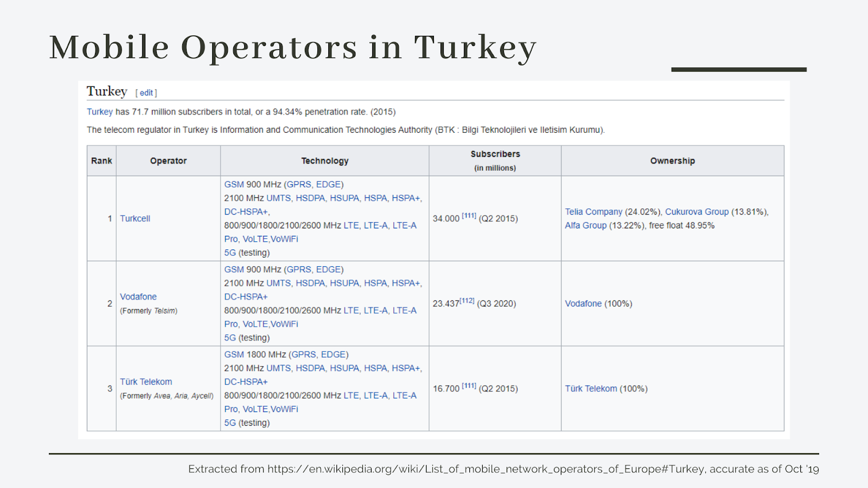Click reference [112] in the Vodafone row
The width and height of the screenshot is (868, 488).
pos(467,301)
